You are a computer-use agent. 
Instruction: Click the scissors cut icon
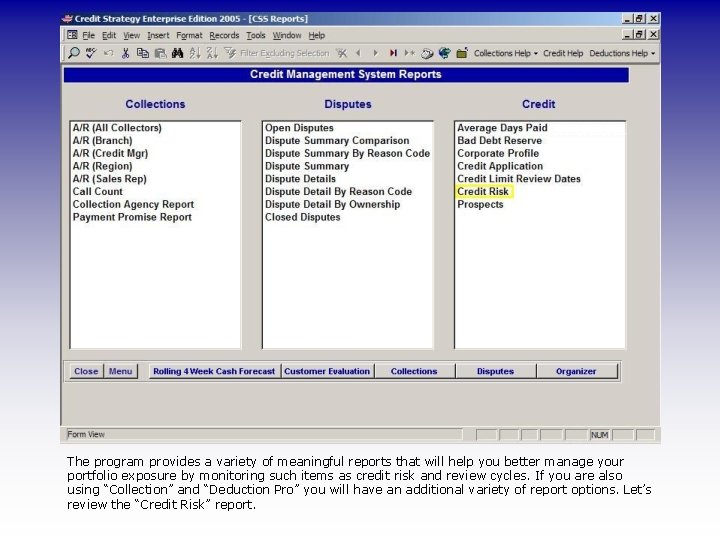[125, 53]
